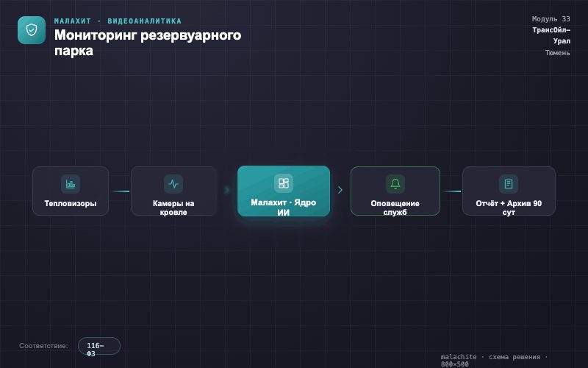
Task: Click the title Мониторинг резервуарного парка
Action: click(148, 43)
